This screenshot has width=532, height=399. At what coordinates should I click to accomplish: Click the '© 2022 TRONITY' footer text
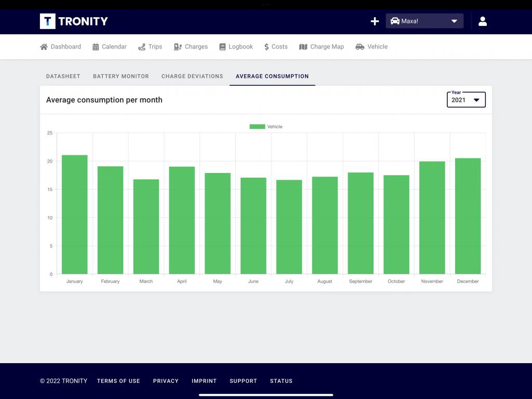point(63,381)
